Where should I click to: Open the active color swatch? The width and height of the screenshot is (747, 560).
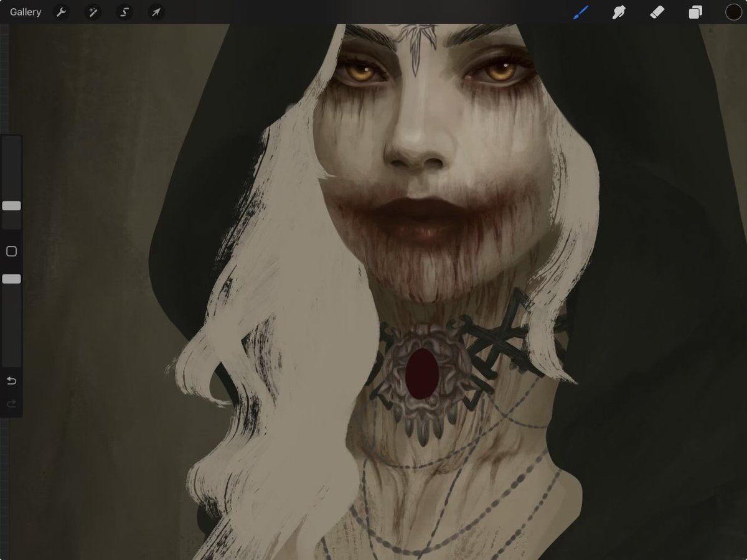pos(733,12)
